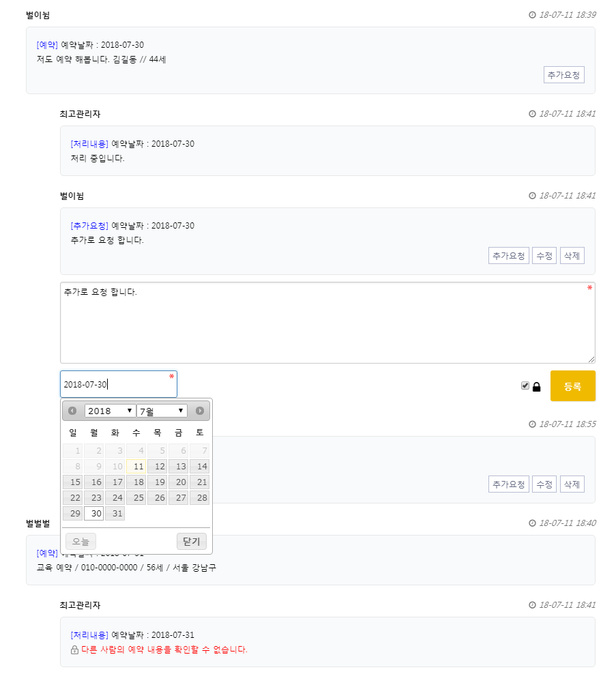Screen dimensions: 616x687
Task: Click the clock icon beside the 18:39 timestamp
Action: pyautogui.click(x=532, y=15)
